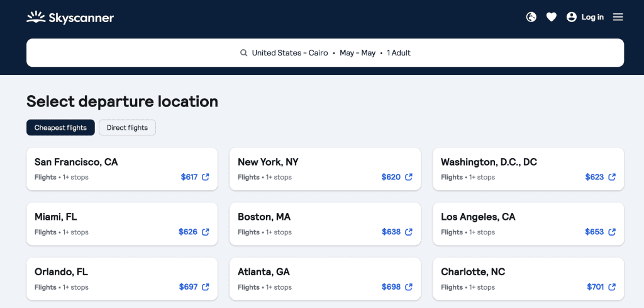Open external link icon for New York
644x308 pixels.
(409, 177)
